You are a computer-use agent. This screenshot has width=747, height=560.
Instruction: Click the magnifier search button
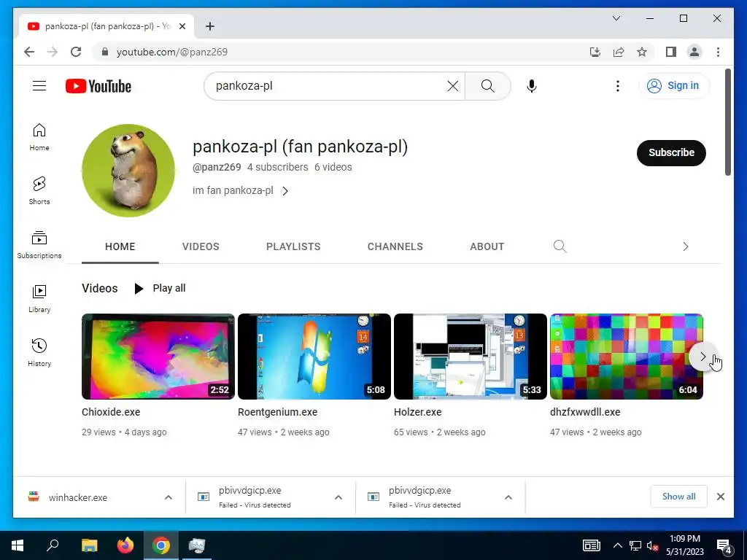[488, 86]
